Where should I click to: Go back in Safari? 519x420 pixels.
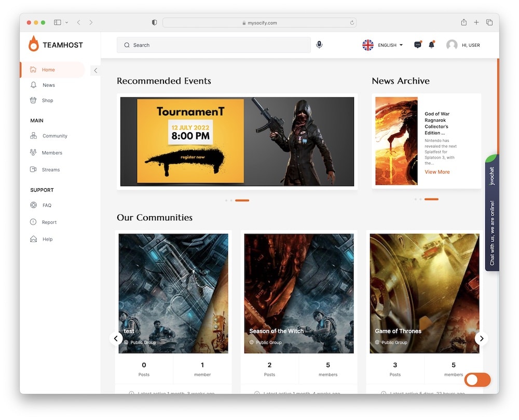(x=78, y=22)
